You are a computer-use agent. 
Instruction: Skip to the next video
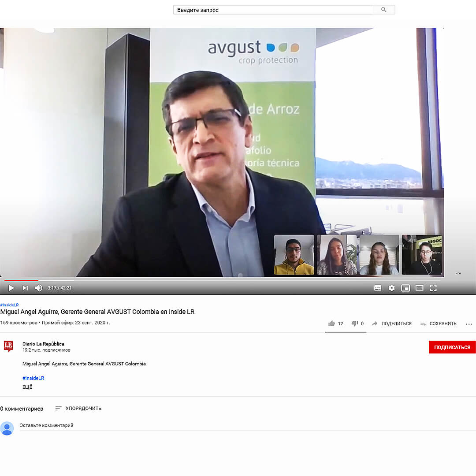coord(25,288)
